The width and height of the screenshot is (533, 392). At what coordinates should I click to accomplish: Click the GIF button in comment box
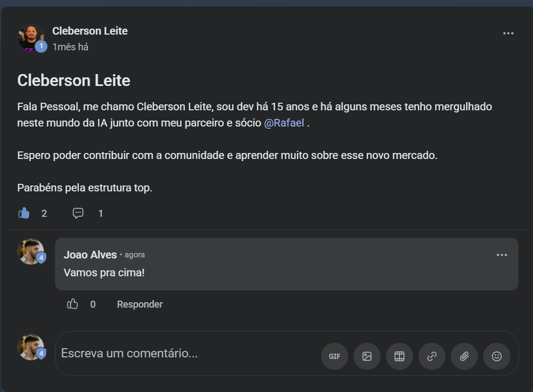tap(335, 356)
